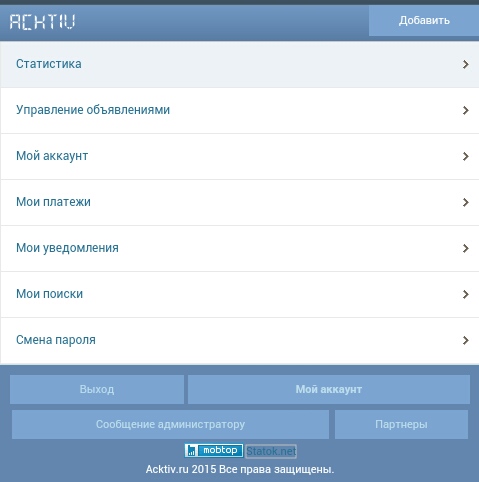Image resolution: width=479 pixels, height=482 pixels.
Task: Click the Добавить button in header
Action: (x=424, y=20)
